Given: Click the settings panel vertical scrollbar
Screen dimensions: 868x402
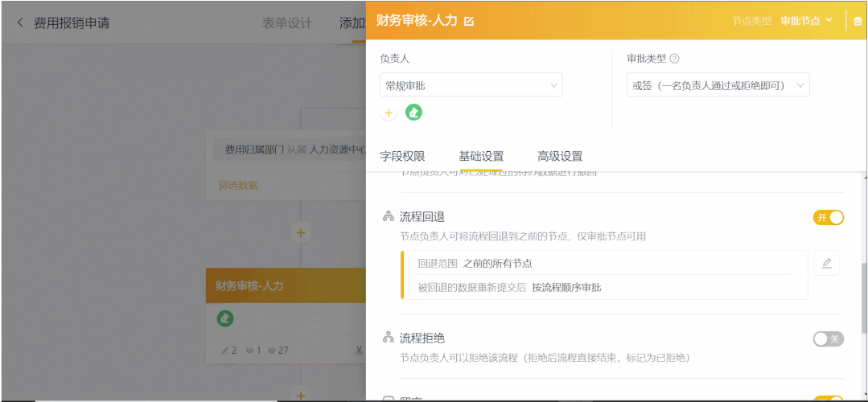Looking at the screenshot, I should tap(864, 298).
